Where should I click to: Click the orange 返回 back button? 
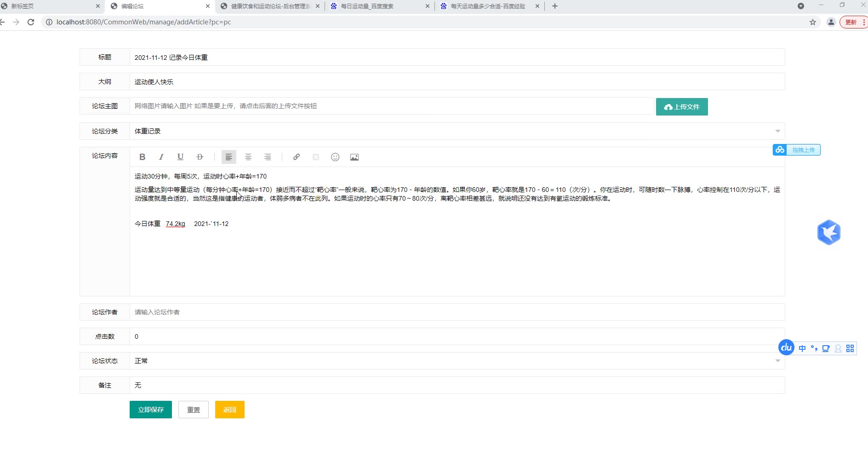[230, 410]
